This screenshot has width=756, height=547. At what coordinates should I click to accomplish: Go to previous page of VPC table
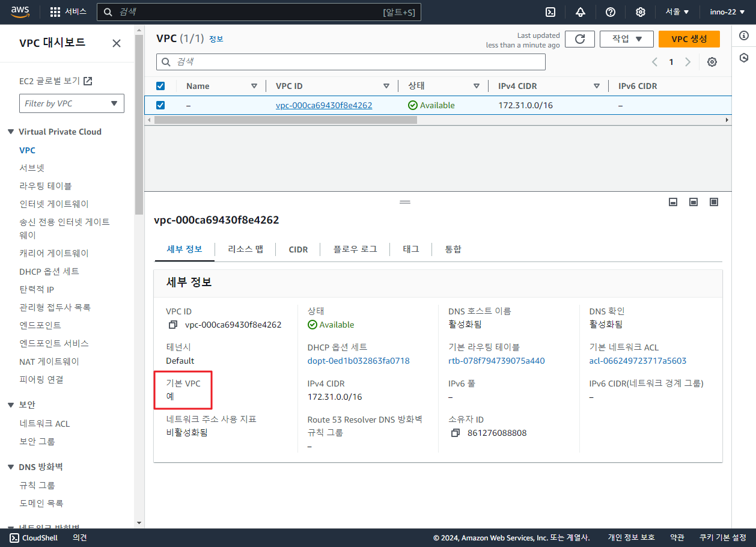(x=655, y=62)
